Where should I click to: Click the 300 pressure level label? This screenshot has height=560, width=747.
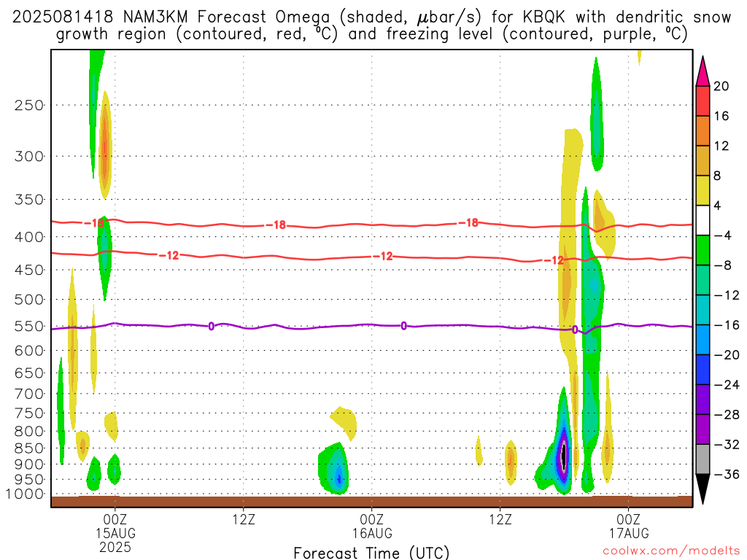[29, 156]
